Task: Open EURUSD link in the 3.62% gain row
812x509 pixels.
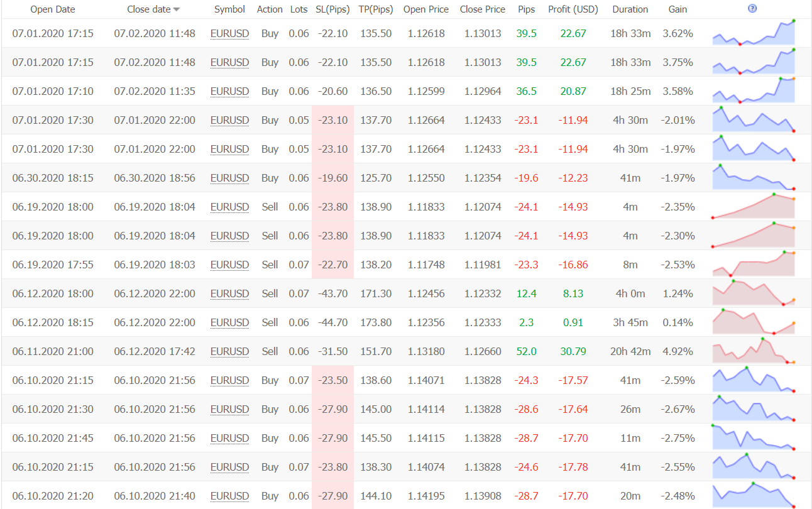Action: [x=229, y=33]
